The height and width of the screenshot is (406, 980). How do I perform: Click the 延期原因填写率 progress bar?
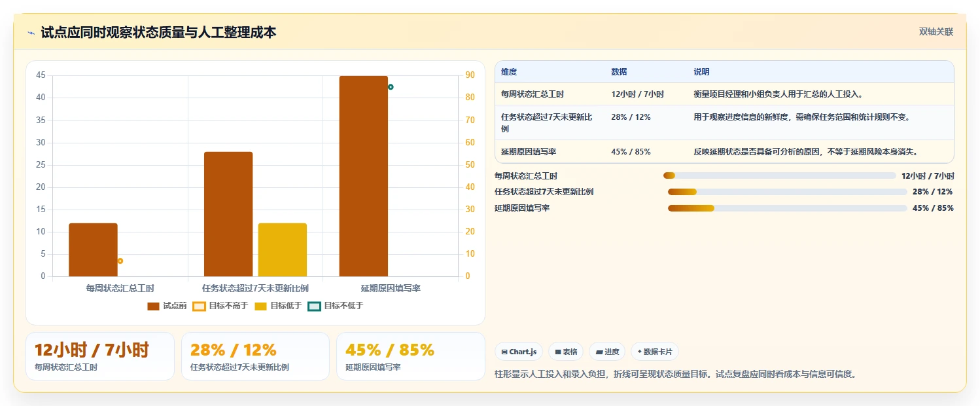tap(787, 208)
